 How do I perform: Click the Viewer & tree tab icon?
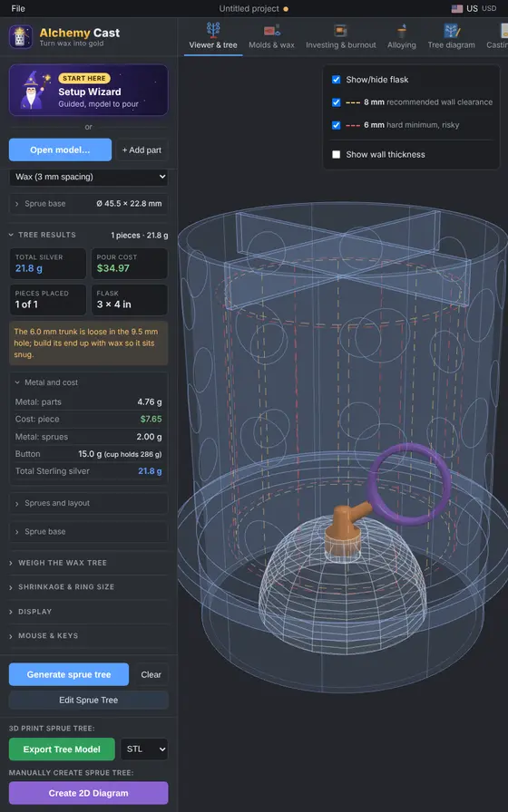click(x=213, y=30)
